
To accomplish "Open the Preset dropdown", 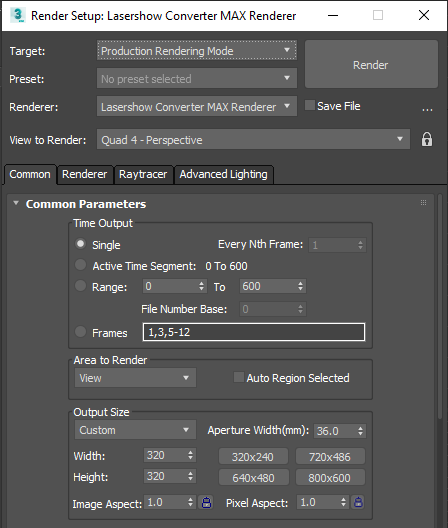I will point(197,78).
